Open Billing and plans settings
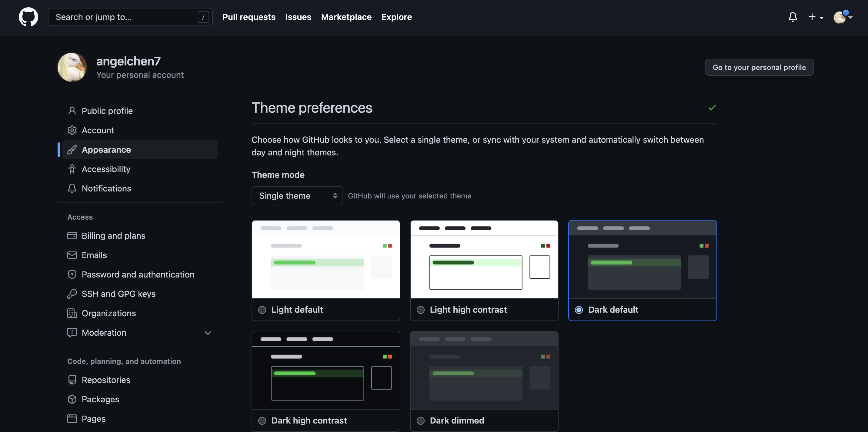This screenshot has width=868, height=432. click(x=114, y=236)
